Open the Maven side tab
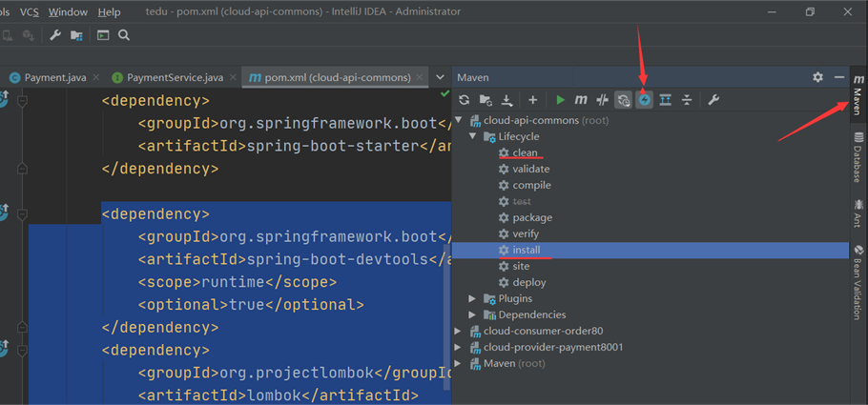The image size is (868, 405). click(x=858, y=94)
